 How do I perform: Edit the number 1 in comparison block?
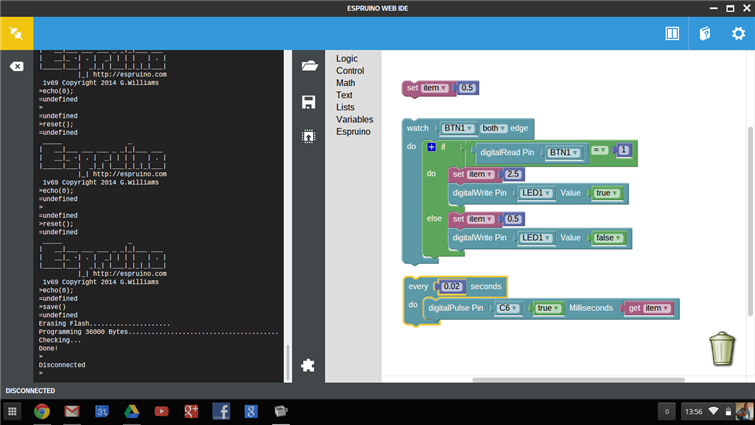pyautogui.click(x=624, y=150)
